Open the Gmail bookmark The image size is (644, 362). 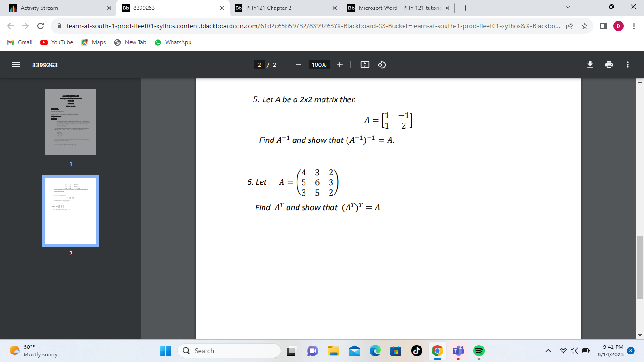[19, 42]
